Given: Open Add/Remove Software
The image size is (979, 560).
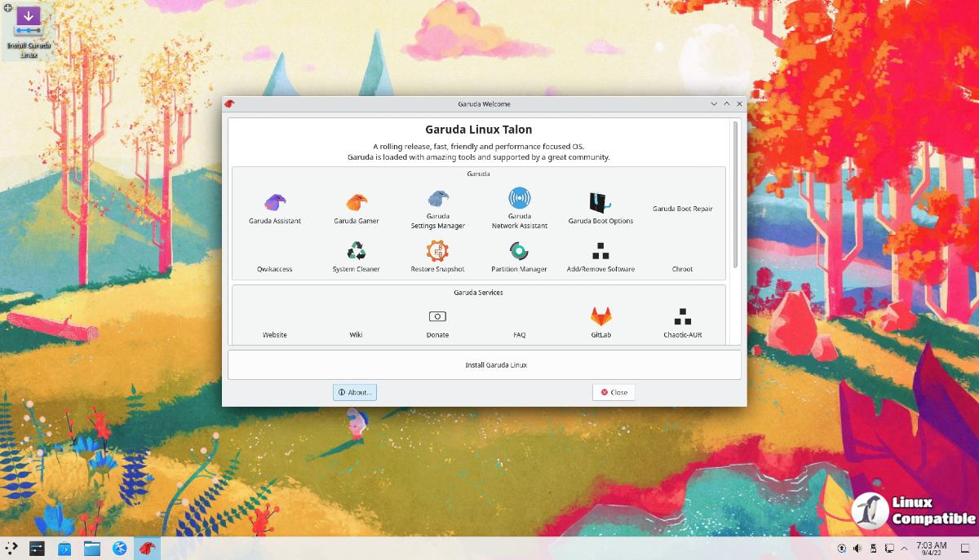Looking at the screenshot, I should (600, 255).
